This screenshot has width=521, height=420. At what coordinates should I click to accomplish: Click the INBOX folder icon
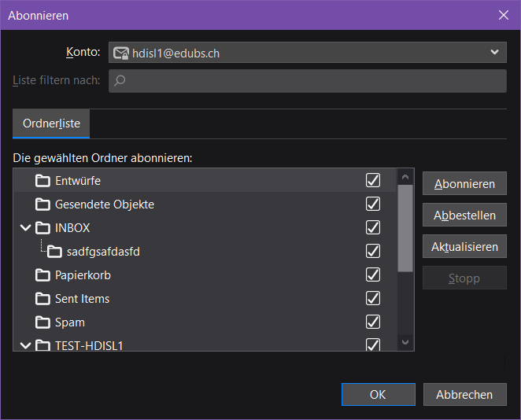click(x=42, y=228)
